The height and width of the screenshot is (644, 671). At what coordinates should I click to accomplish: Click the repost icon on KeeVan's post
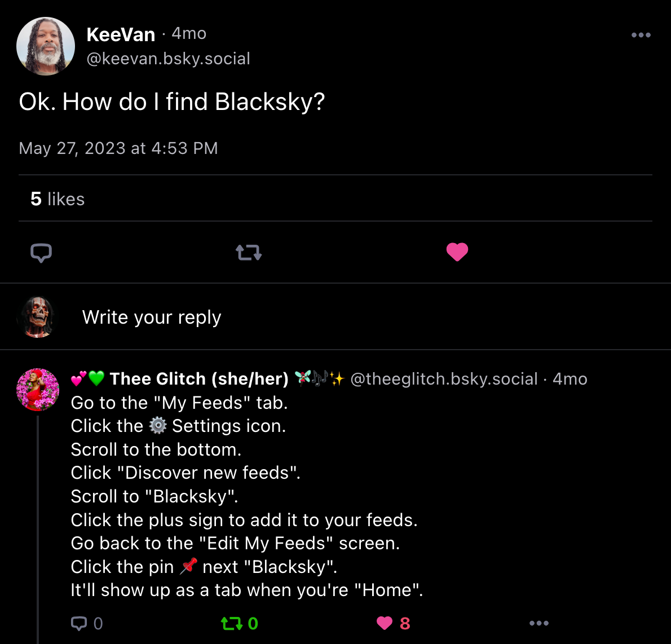248,252
